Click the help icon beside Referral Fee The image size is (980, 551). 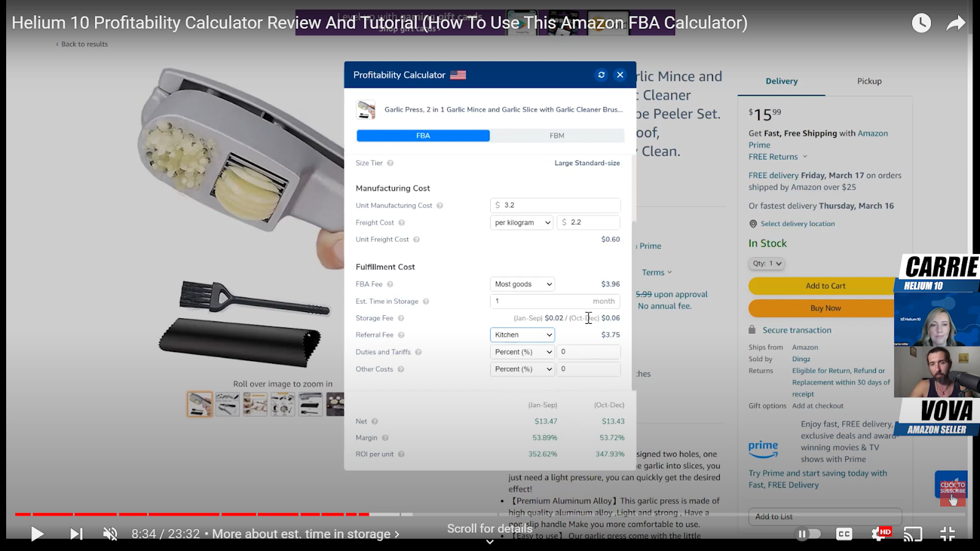[x=401, y=335]
